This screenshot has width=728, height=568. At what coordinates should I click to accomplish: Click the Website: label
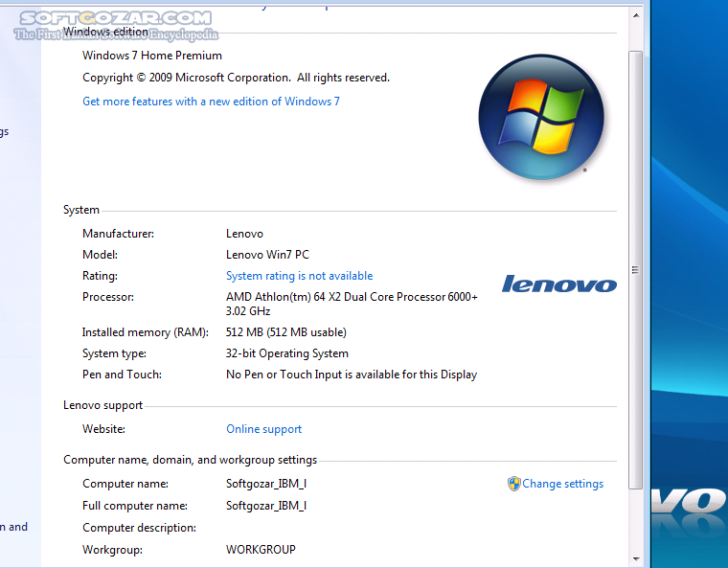click(104, 429)
